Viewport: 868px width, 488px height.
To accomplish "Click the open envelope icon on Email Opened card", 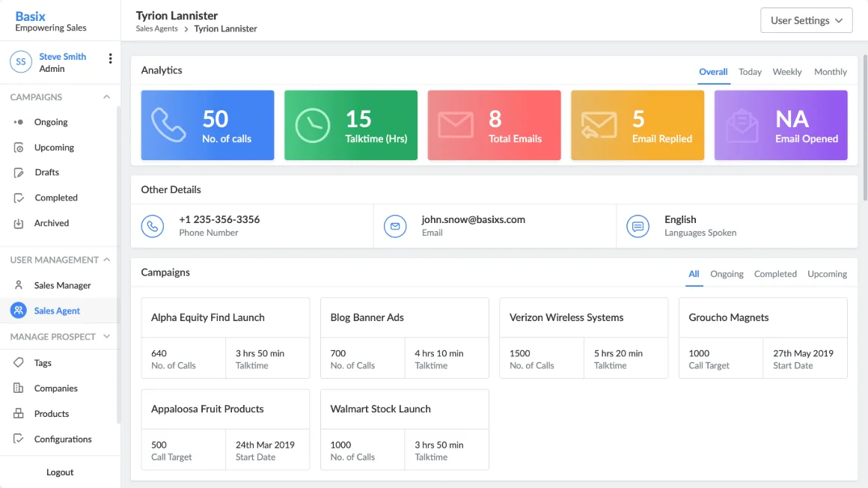I will [742, 126].
